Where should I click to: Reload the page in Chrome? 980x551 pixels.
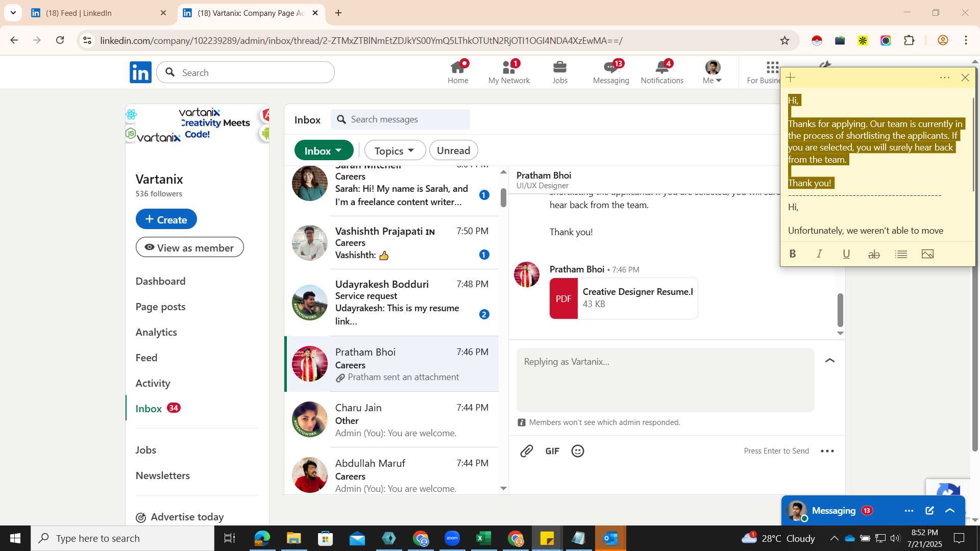pyautogui.click(x=60, y=40)
